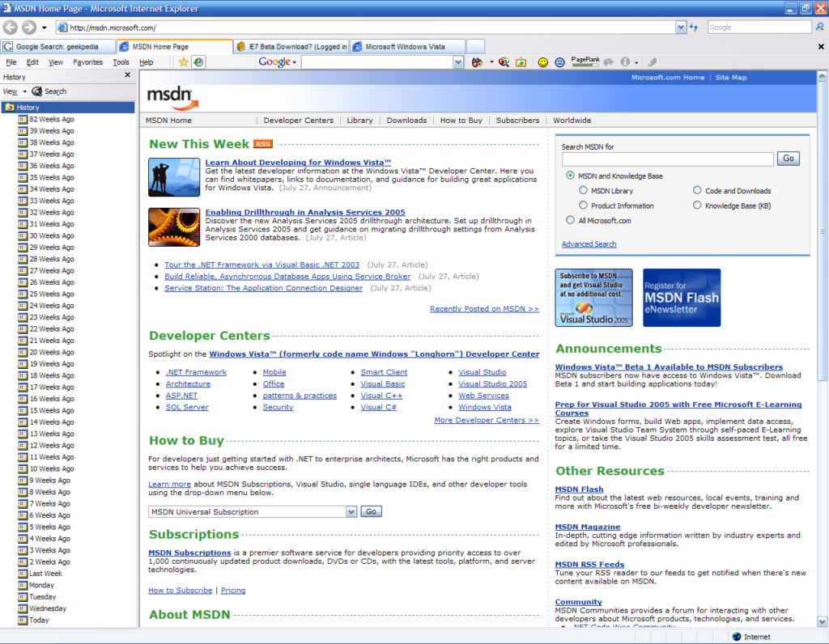The image size is (829, 644).
Task: Open the Advanced Search link
Action: (589, 244)
